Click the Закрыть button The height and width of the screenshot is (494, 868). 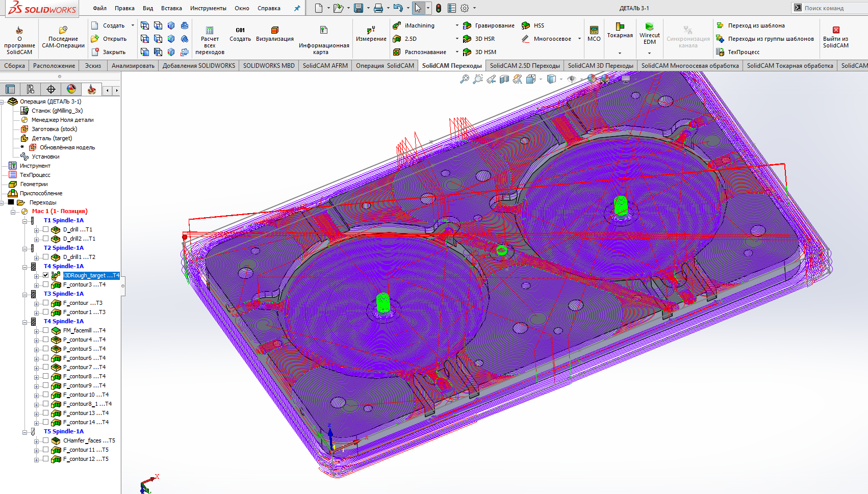(x=108, y=52)
